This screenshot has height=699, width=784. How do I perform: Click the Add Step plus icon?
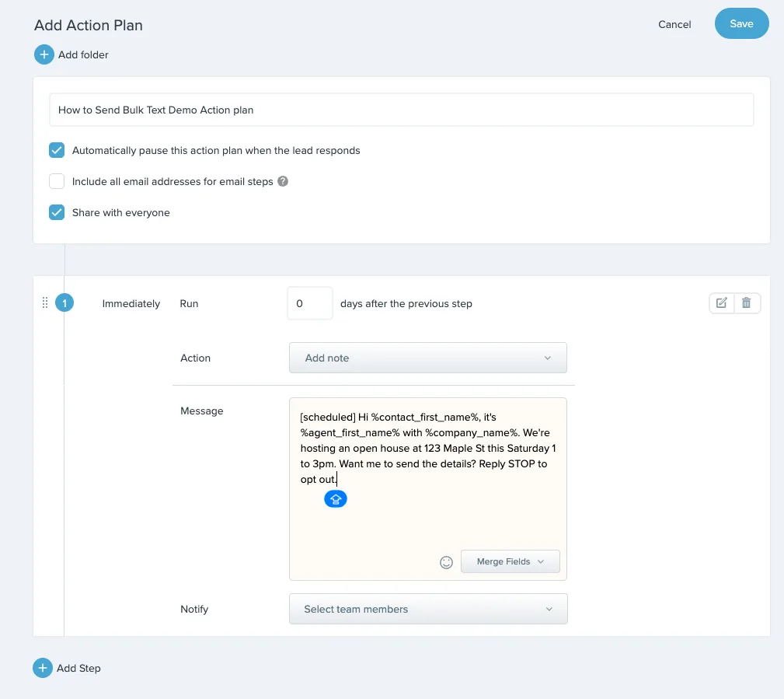point(43,668)
